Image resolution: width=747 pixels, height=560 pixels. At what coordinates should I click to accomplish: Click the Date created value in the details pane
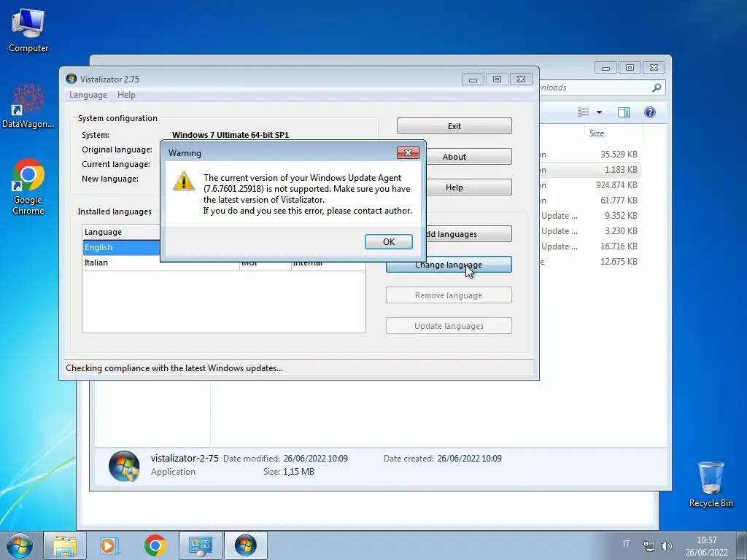pyautogui.click(x=469, y=459)
